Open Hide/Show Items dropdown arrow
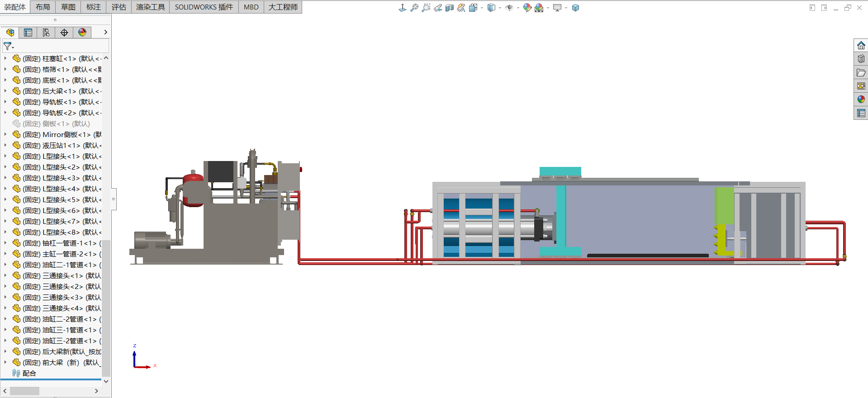Screen dimensions: 868x398 (518, 8)
